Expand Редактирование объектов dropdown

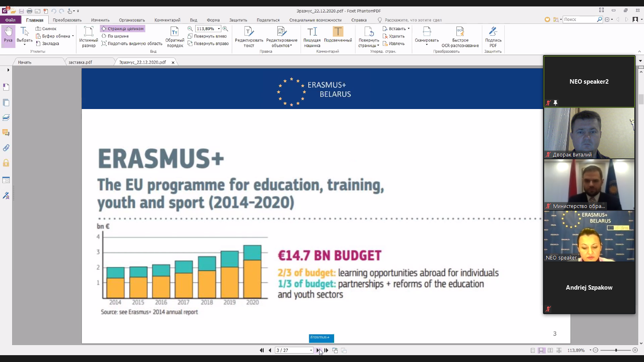point(291,45)
